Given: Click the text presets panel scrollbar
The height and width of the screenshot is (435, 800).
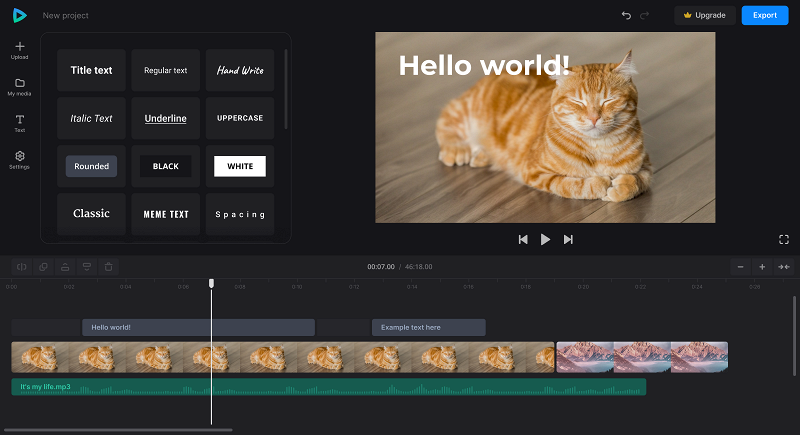Looking at the screenshot, I should click(x=286, y=89).
